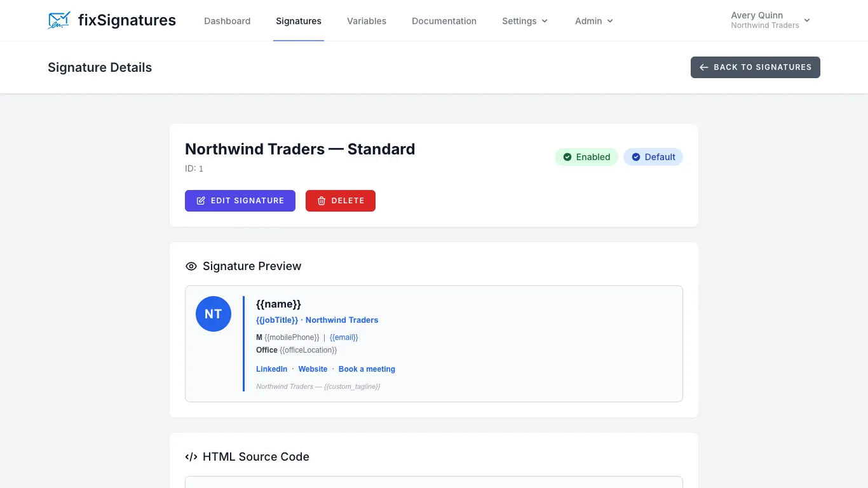Click the {{mobilePhone}} placeholder

tap(292, 337)
